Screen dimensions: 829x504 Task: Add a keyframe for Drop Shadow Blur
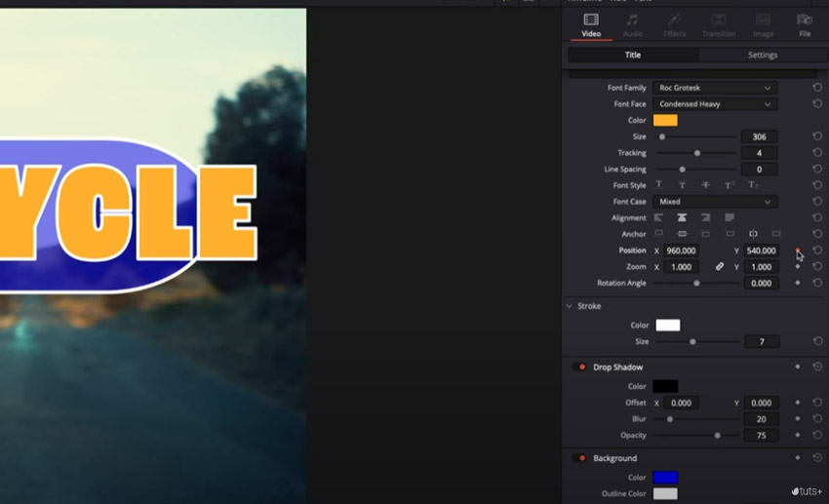coord(797,419)
